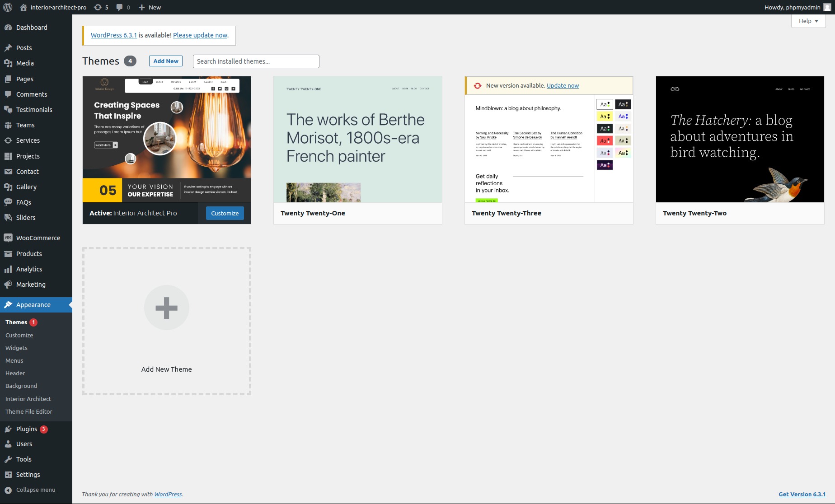Click the Sliders icon
This screenshot has height=504, width=835.
click(8, 218)
